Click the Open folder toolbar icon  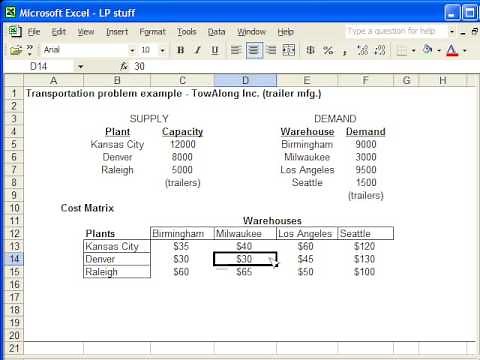coord(15,50)
